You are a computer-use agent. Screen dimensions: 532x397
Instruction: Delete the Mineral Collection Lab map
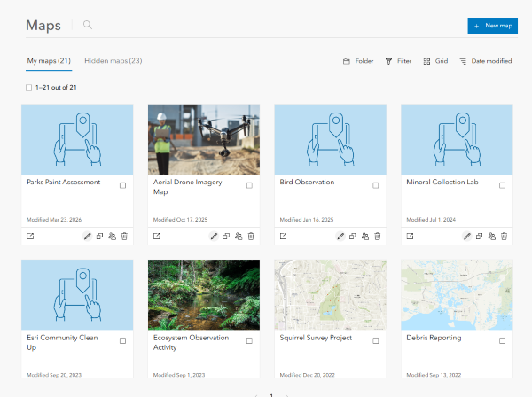505,236
